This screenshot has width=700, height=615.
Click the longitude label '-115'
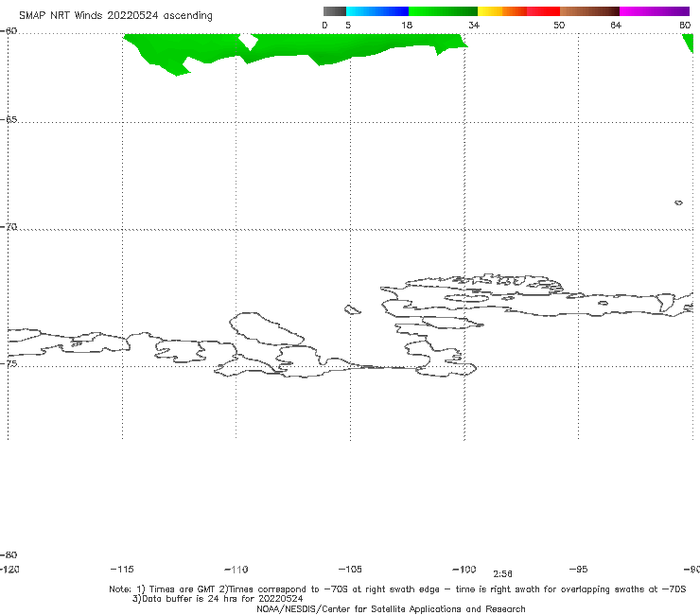tap(122, 569)
